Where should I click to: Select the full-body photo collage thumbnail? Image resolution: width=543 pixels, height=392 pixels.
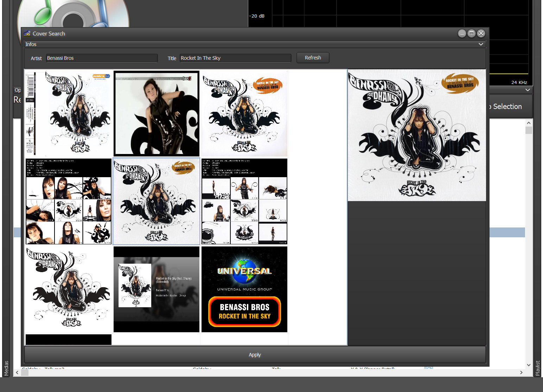click(x=244, y=201)
